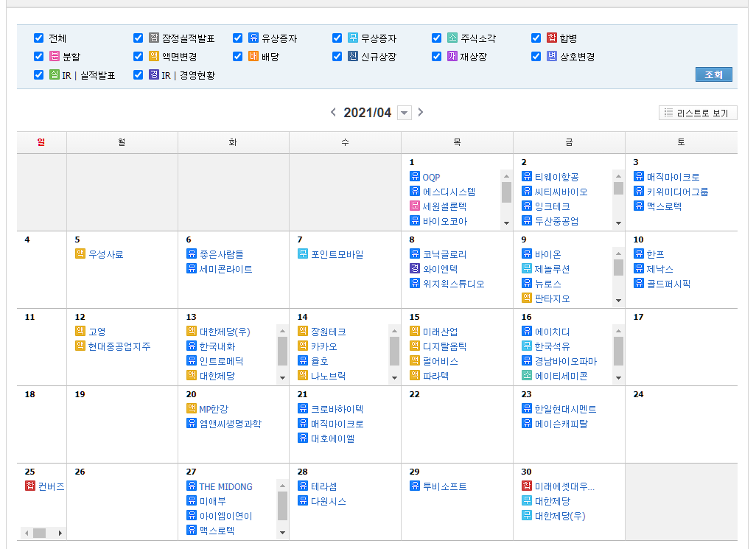
Task: Click the icon beside 한국석유
Action: coord(527,346)
